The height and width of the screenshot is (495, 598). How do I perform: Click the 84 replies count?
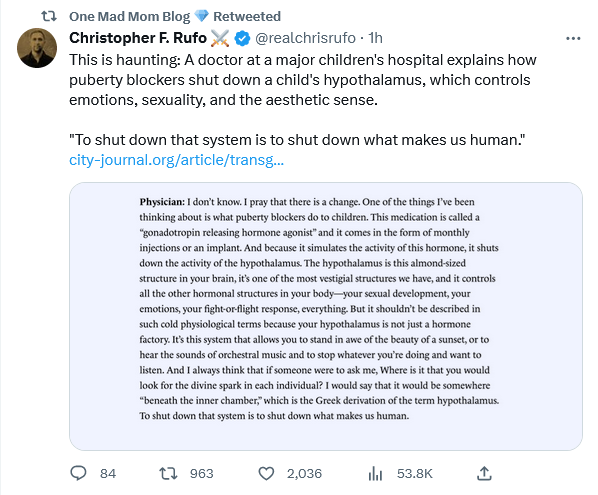point(108,474)
